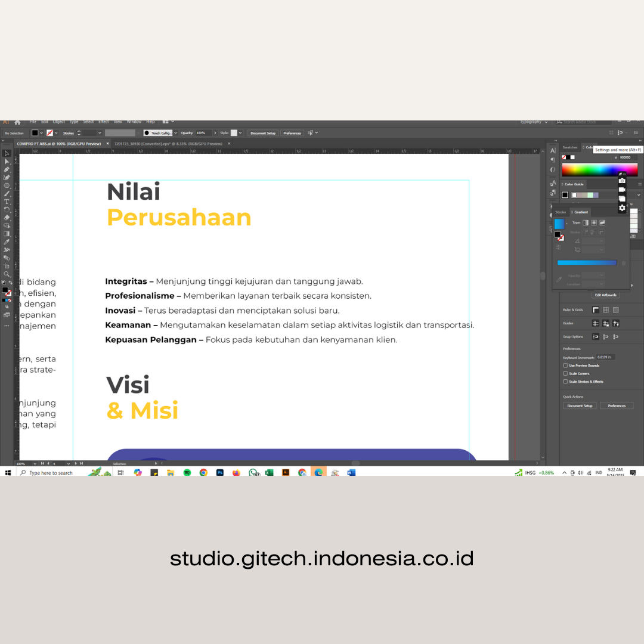Click Document Setup in Quick Actions
This screenshot has height=644, width=644.
click(x=580, y=405)
